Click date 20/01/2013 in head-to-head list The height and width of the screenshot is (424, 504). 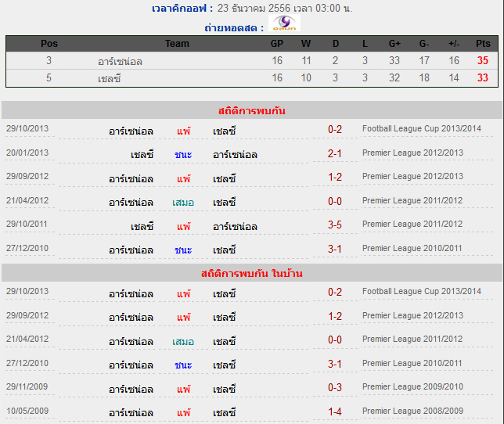coord(27,153)
